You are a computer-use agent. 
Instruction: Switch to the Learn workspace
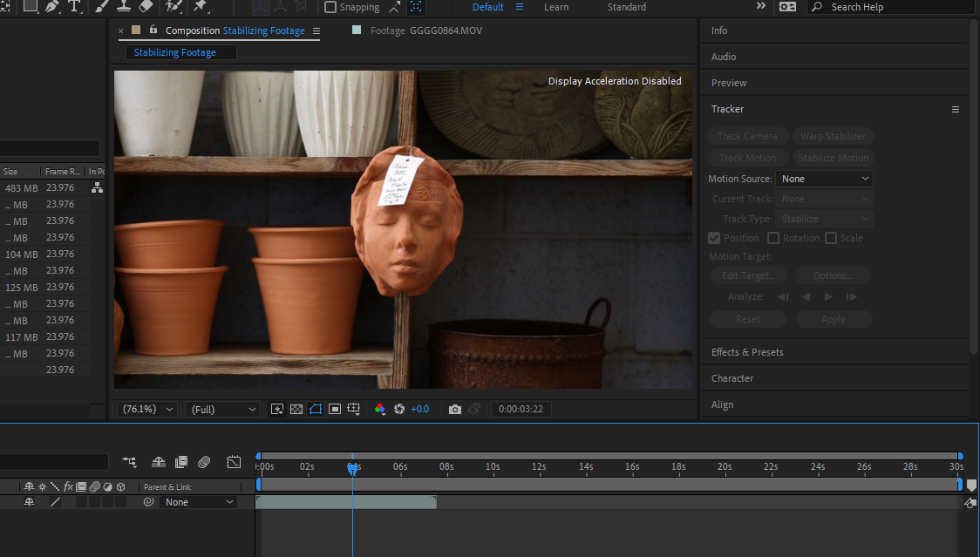tap(556, 7)
